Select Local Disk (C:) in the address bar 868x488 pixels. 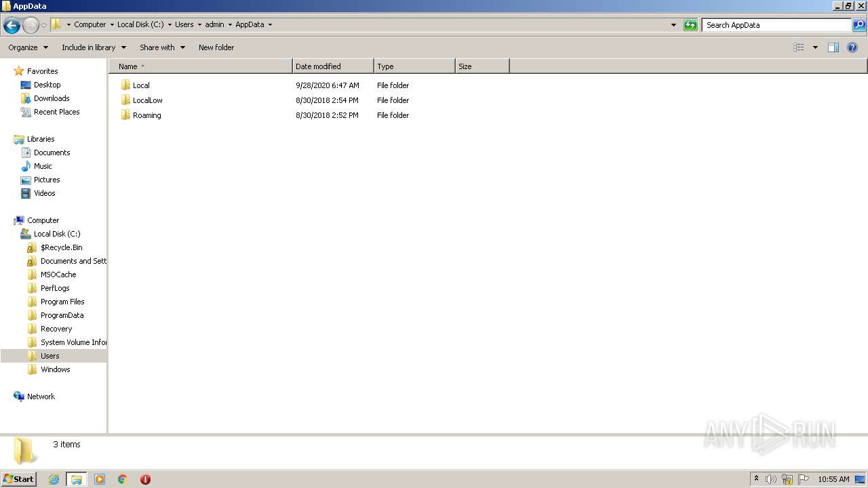[x=140, y=24]
